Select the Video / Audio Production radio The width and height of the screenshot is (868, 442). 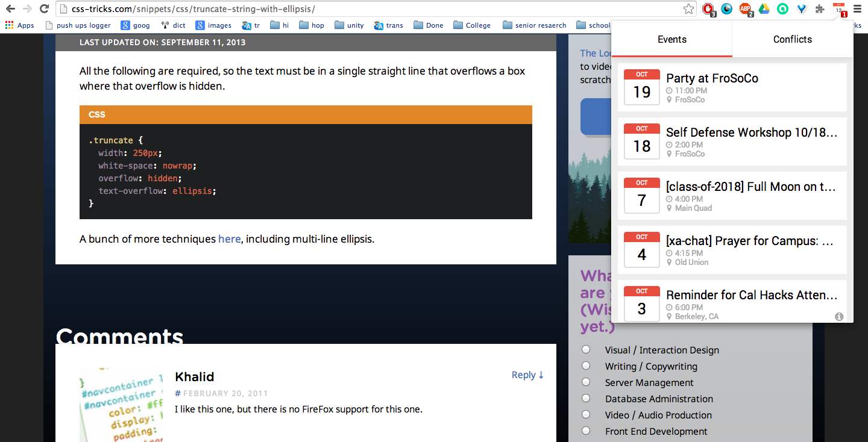pyautogui.click(x=586, y=414)
